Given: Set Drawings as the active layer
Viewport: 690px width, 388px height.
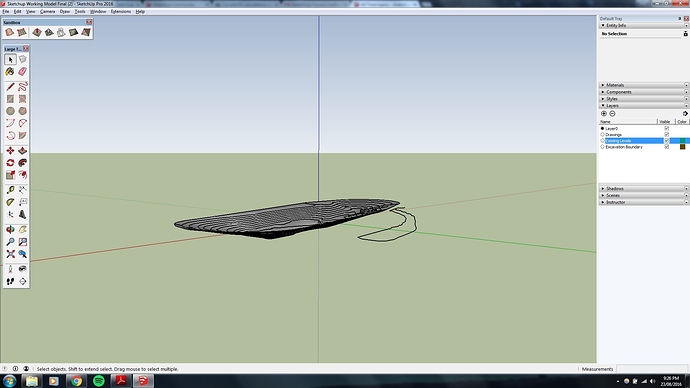Looking at the screenshot, I should click(602, 135).
